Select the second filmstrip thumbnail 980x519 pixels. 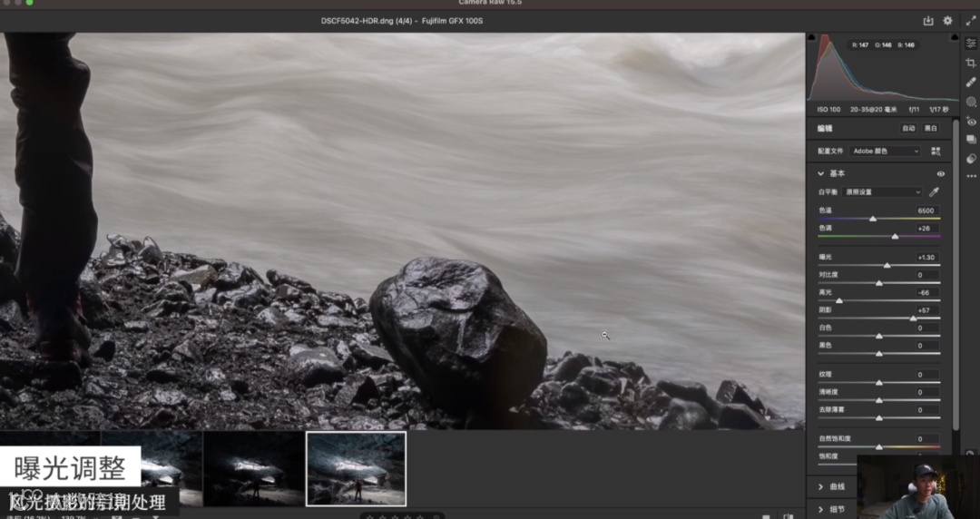pos(152,468)
